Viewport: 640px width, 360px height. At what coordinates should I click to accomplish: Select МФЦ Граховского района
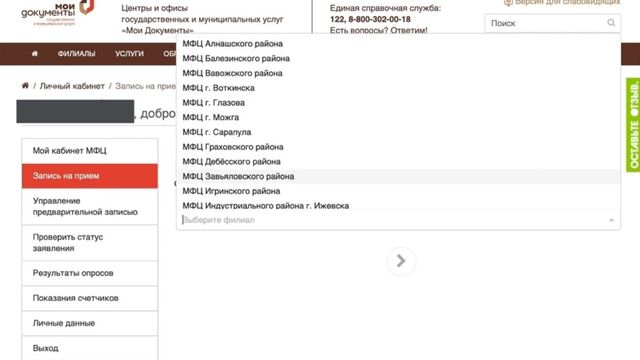[x=399, y=147]
